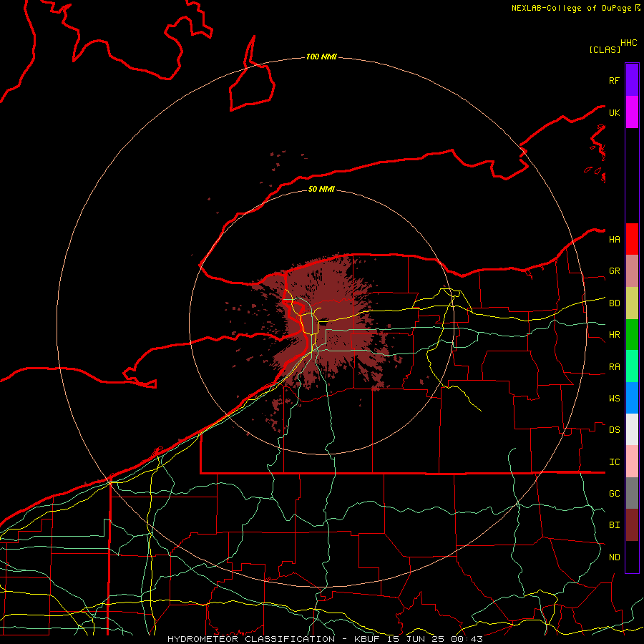Click the GC gray legend swatch
Screen dimensions: 644x644
[x=632, y=493]
